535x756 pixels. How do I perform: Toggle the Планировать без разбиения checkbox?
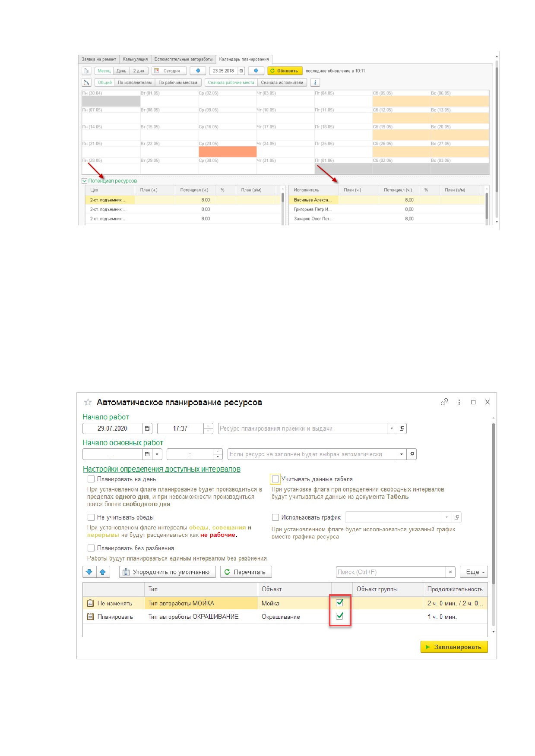91,548
